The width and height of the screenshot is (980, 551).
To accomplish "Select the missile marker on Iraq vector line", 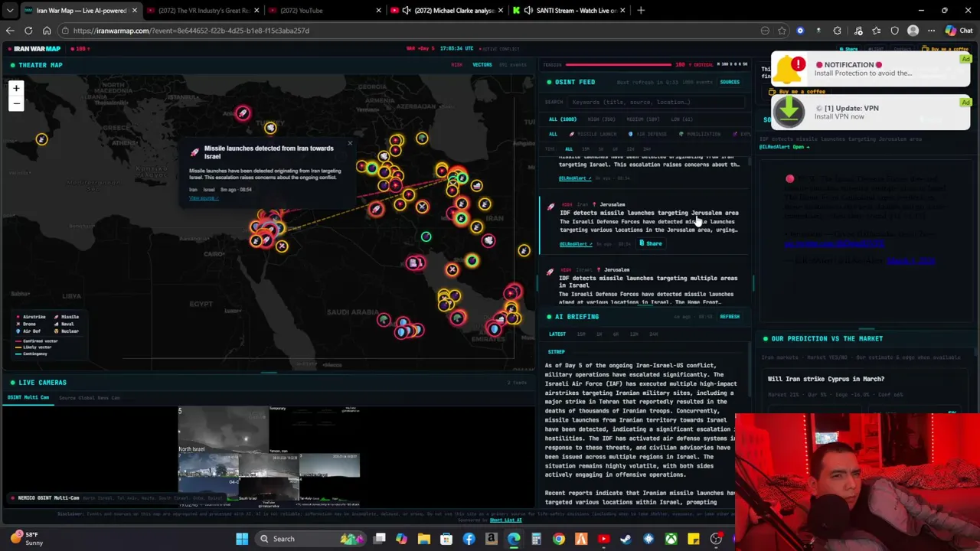I will tap(376, 209).
